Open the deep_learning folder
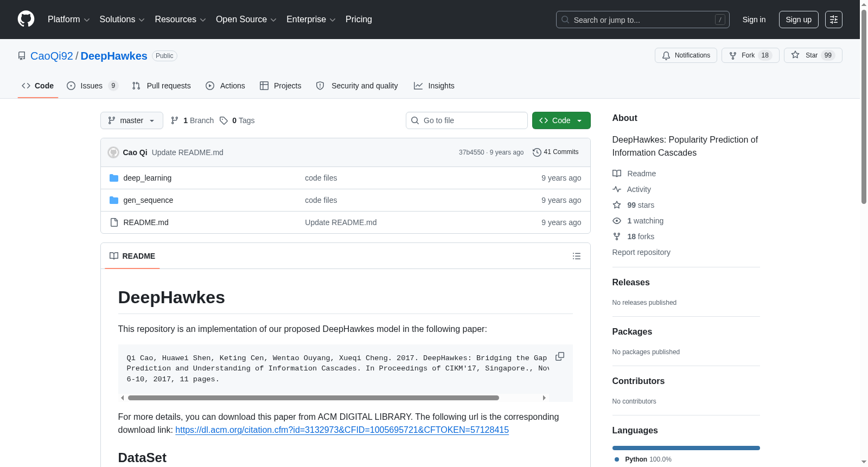 tap(148, 178)
